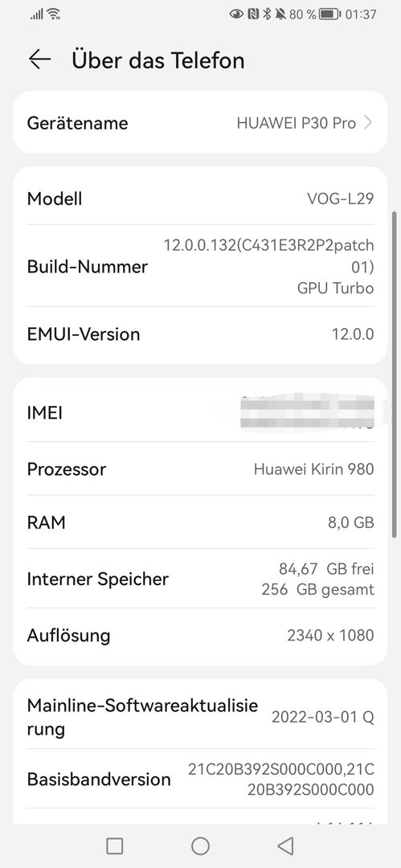This screenshot has width=401, height=868.
Task: Tap the eye comfort icon in status bar
Action: (x=236, y=14)
